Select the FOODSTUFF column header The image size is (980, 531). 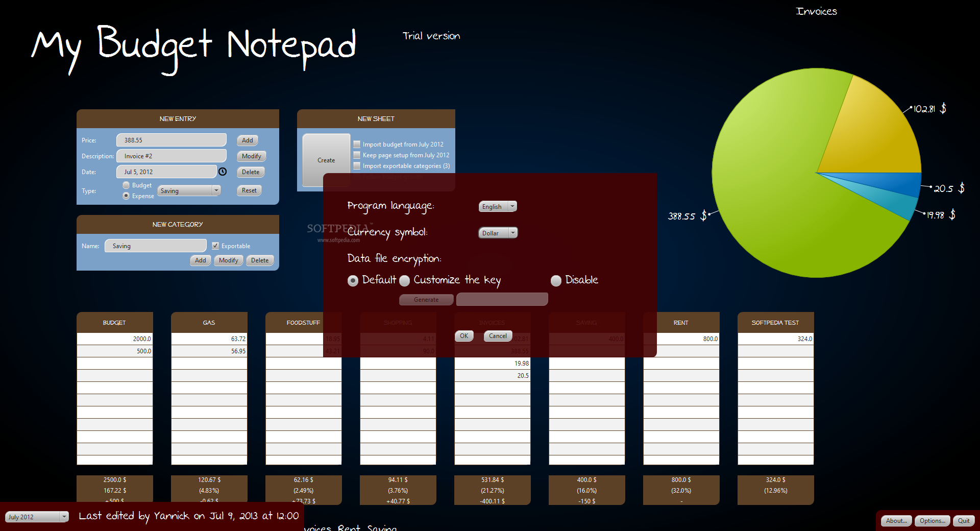tap(303, 322)
